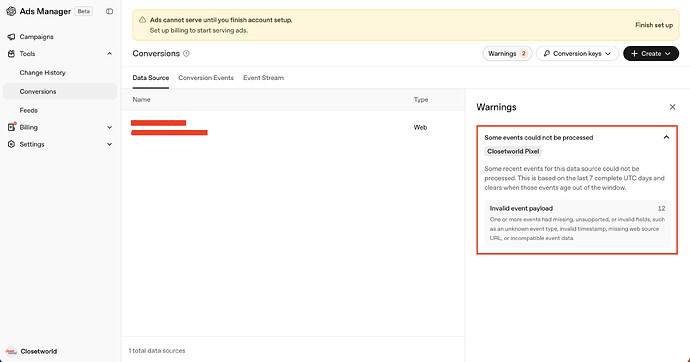Close the Warnings panel
The height and width of the screenshot is (362, 690).
[672, 107]
